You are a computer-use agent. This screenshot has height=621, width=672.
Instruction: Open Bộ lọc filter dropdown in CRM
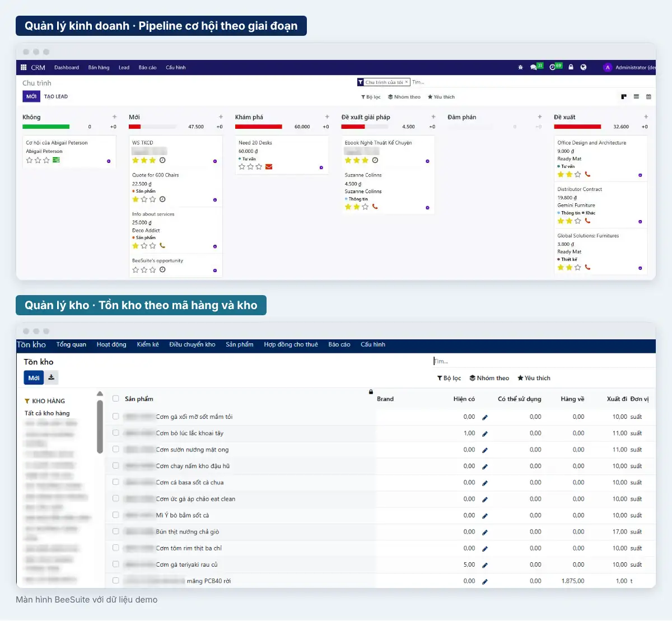(x=371, y=97)
